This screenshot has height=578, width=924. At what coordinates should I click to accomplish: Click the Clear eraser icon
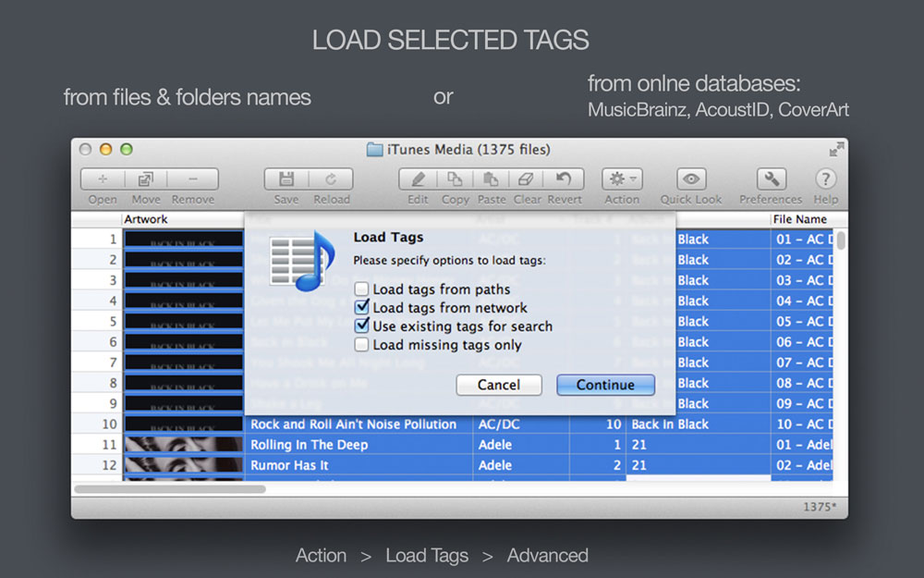click(526, 178)
